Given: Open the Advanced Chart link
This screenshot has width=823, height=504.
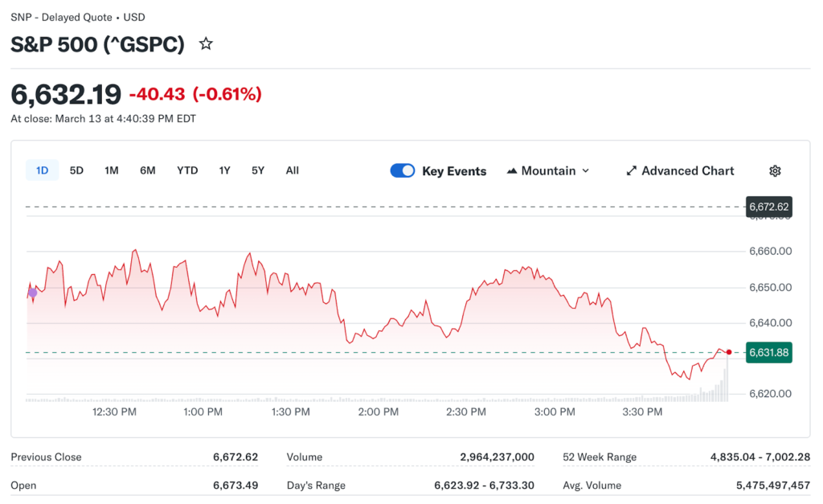Looking at the screenshot, I should [x=687, y=170].
